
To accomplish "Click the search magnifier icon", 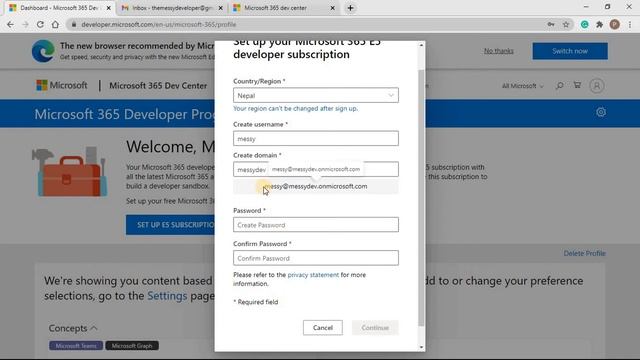I will [x=560, y=85].
